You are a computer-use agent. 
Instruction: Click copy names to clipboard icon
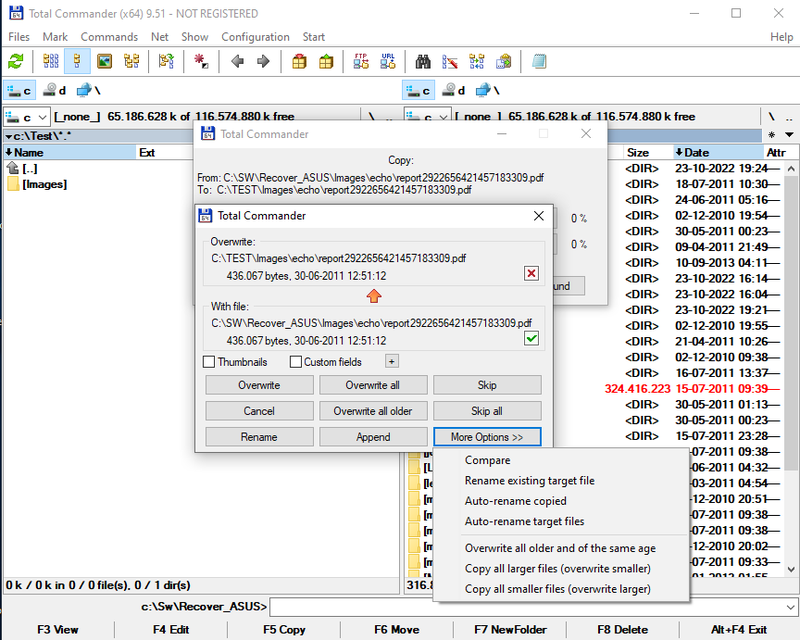coord(504,62)
